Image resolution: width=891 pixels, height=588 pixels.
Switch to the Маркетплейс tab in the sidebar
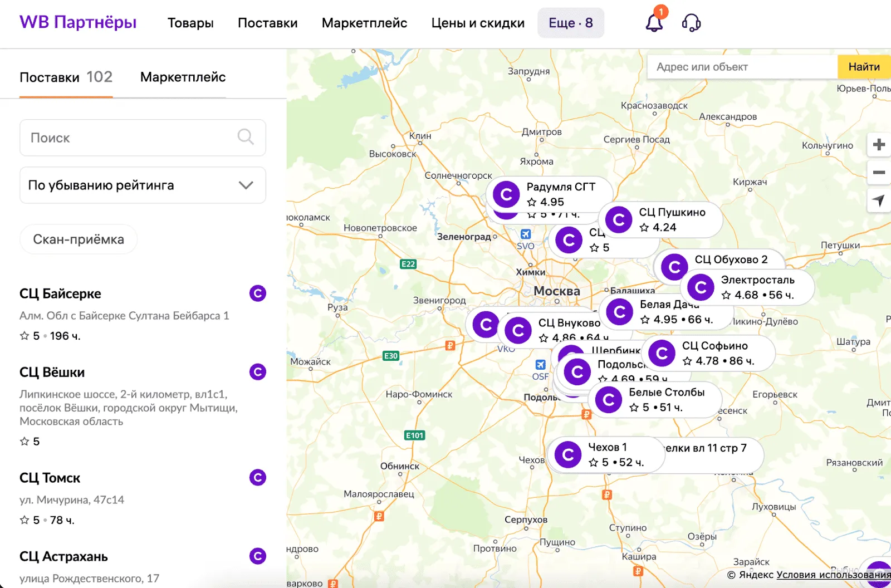(x=183, y=77)
